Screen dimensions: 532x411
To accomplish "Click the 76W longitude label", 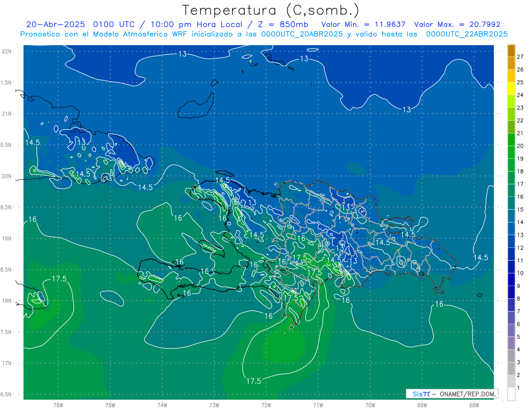I will (x=58, y=405).
